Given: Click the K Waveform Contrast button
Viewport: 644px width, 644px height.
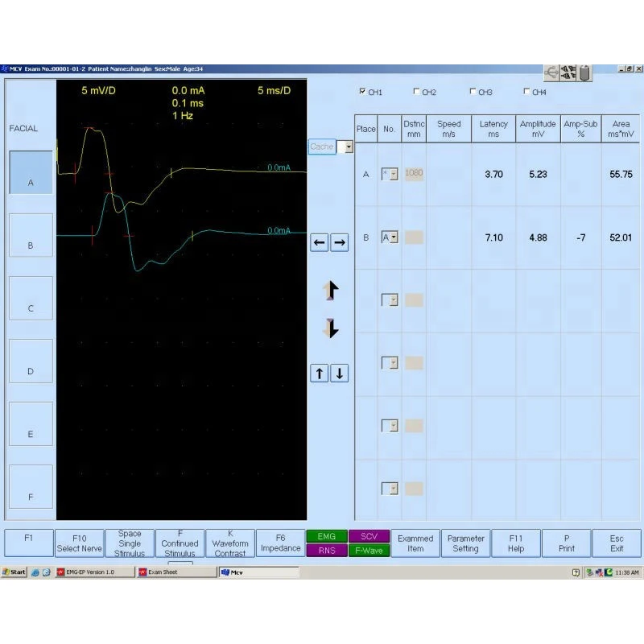Looking at the screenshot, I should 230,543.
